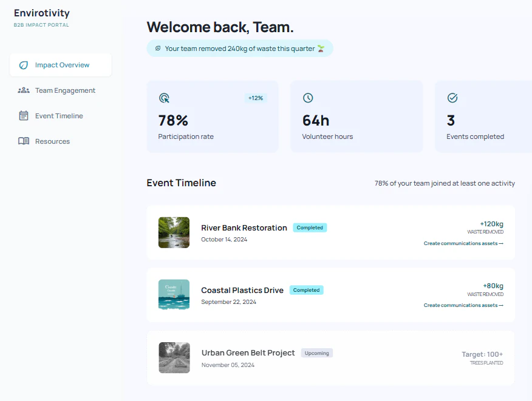Select the Urban Green Belt Project title

point(248,353)
